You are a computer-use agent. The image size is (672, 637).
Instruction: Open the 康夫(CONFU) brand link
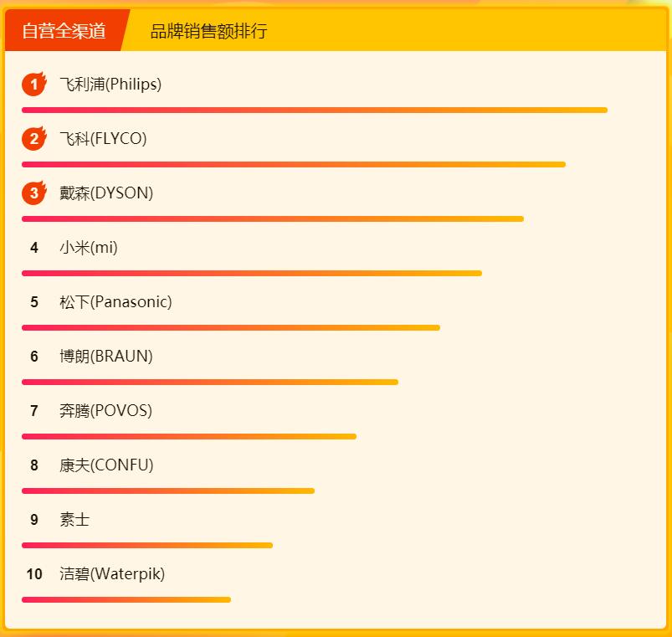click(106, 465)
